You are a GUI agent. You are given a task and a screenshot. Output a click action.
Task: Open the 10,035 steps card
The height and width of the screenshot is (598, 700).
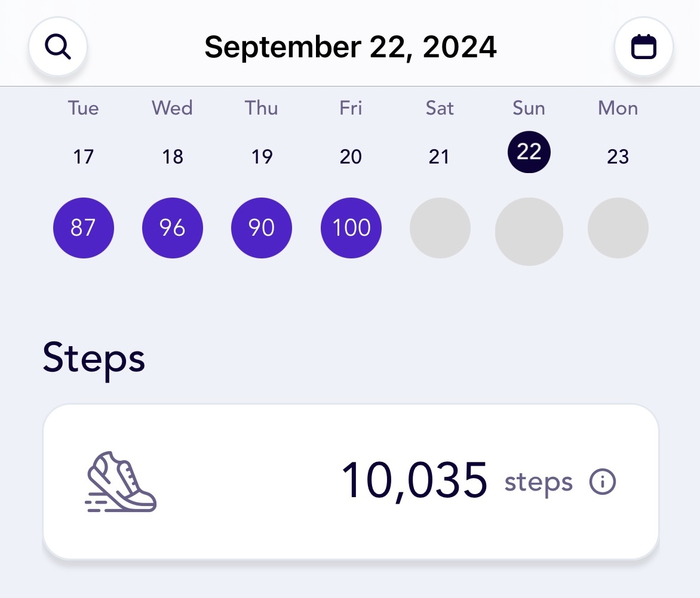pos(351,482)
